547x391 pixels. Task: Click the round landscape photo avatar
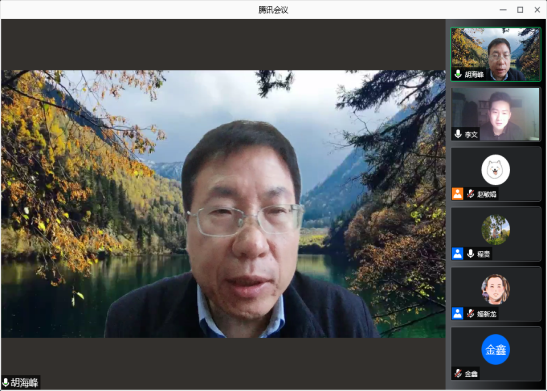(x=495, y=230)
